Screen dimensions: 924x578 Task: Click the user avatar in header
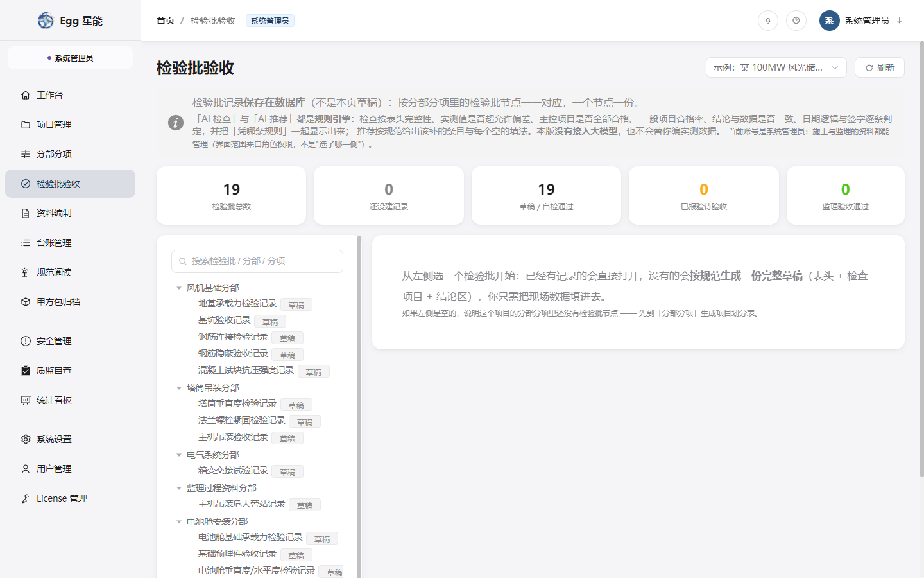[x=829, y=21]
